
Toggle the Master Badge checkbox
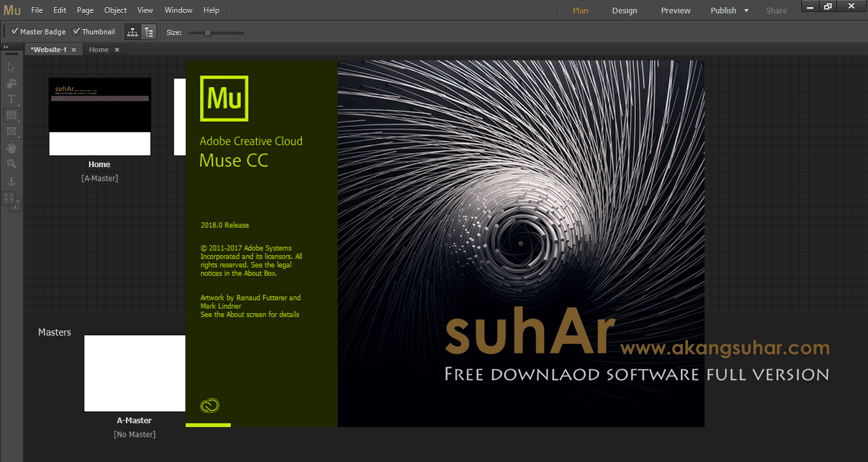pyautogui.click(x=15, y=32)
